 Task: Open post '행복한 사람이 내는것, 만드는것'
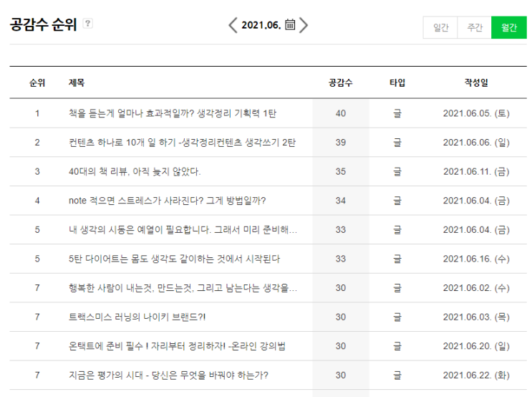pos(183,288)
